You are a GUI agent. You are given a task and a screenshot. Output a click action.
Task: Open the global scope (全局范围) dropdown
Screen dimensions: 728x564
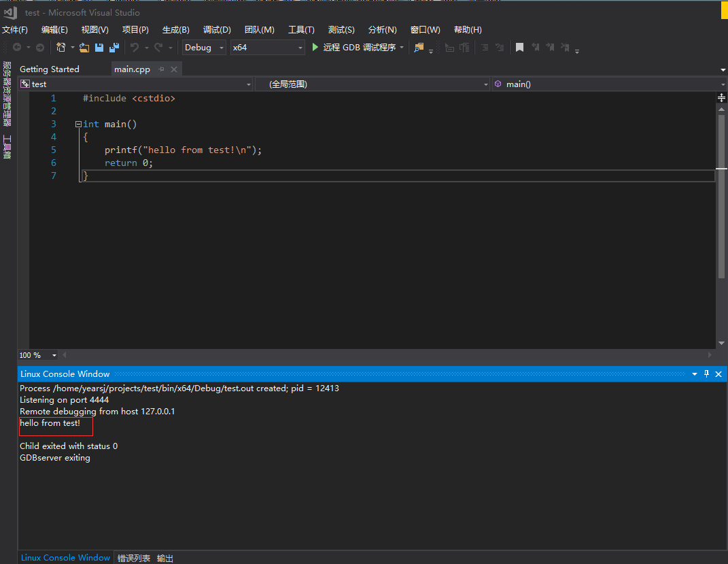[x=372, y=84]
